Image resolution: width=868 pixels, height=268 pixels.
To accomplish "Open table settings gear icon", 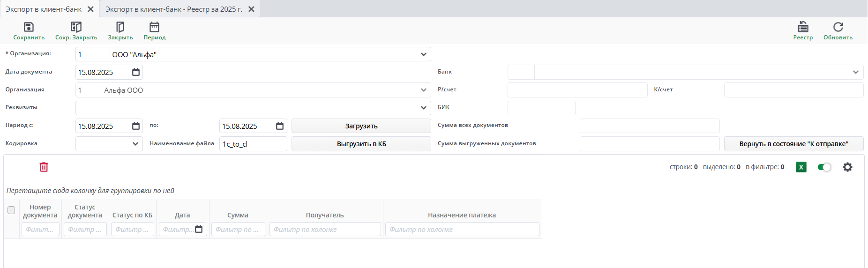I will click(x=847, y=167).
